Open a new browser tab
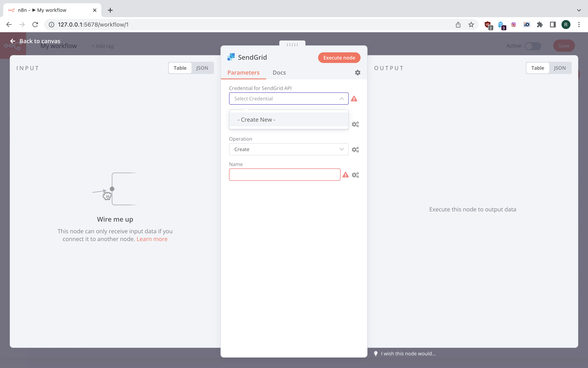The image size is (588, 368). click(110, 10)
